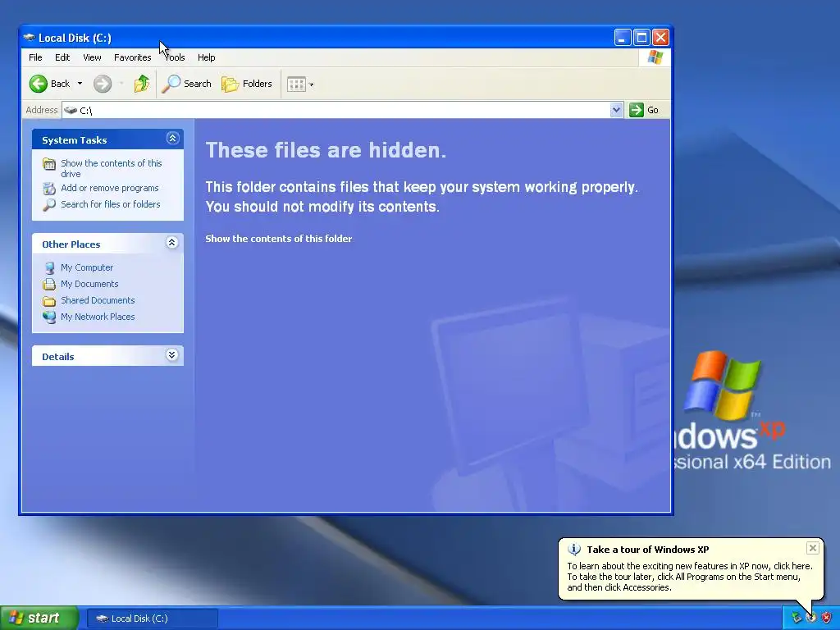
Task: Open the Edit menu
Action: [62, 57]
